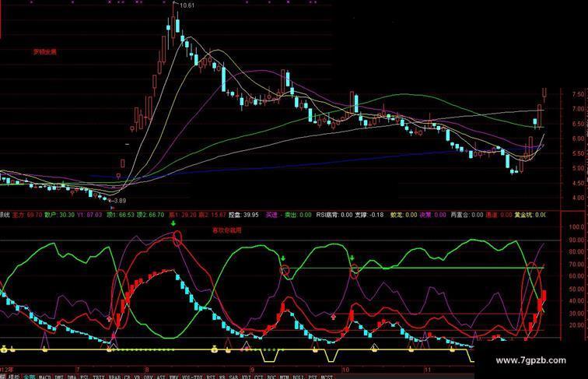Image resolution: width=588 pixels, height=379 pixels.
Task: Select the TRIX indicator tab
Action: pos(99,377)
